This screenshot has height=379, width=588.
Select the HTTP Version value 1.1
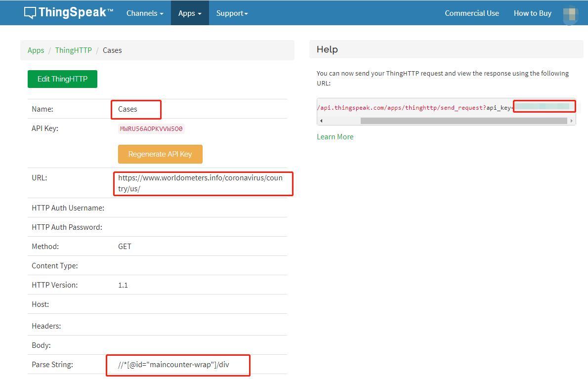(123, 285)
